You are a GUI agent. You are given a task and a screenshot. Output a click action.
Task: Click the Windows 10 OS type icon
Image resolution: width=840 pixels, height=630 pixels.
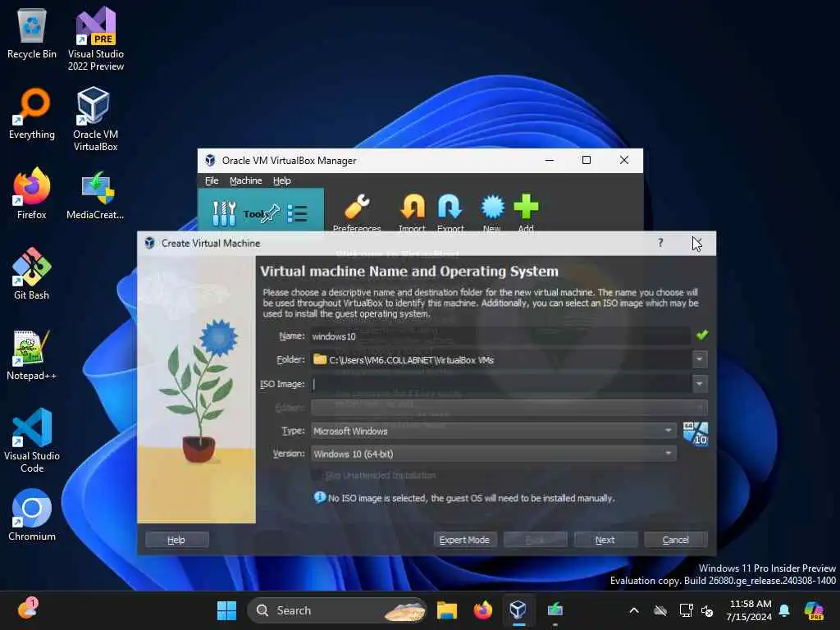coord(696,434)
